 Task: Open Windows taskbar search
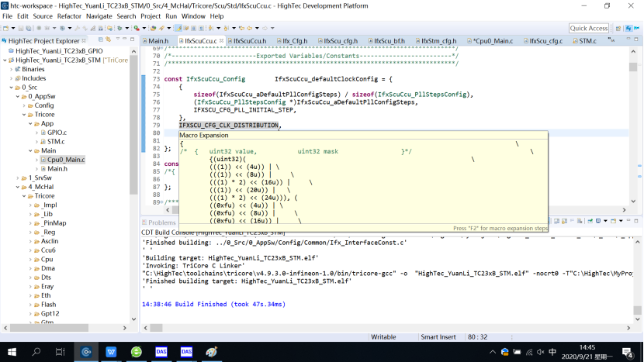click(36, 352)
